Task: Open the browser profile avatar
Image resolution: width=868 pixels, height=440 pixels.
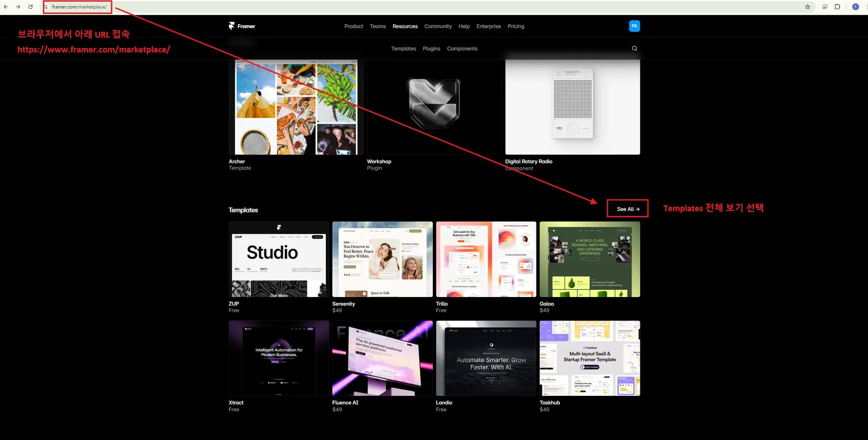Action: pyautogui.click(x=856, y=7)
